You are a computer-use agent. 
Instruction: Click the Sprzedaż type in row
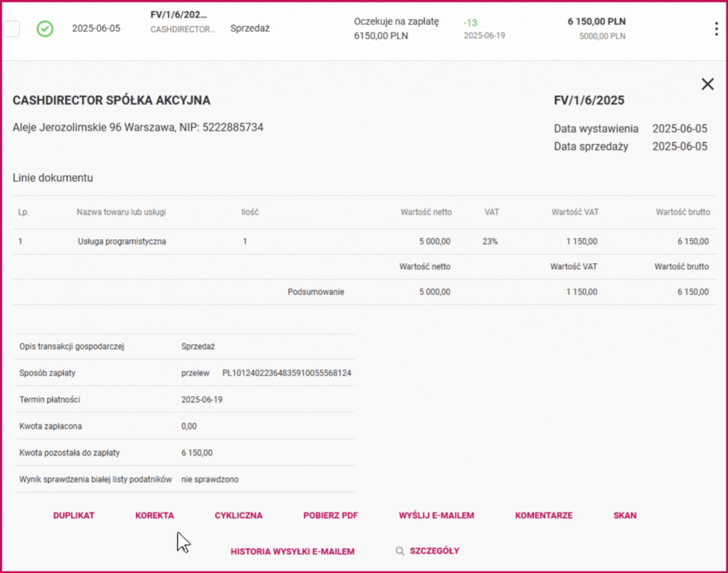(250, 29)
